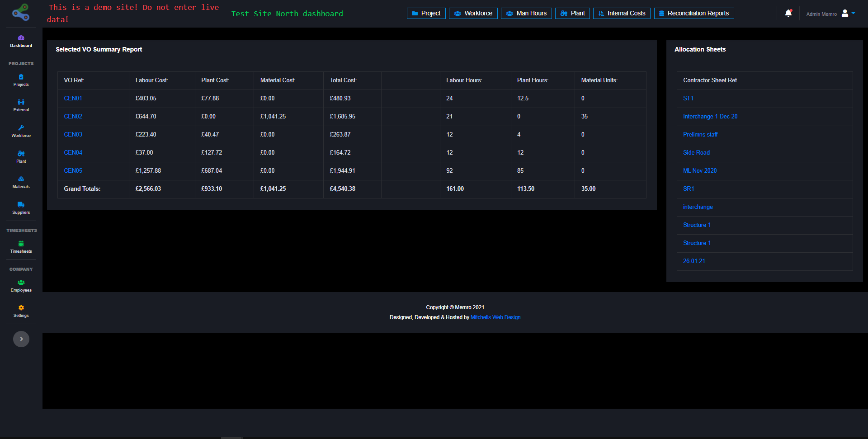Visit the Mitchells Web Design link
This screenshot has width=868, height=439.
click(x=495, y=317)
